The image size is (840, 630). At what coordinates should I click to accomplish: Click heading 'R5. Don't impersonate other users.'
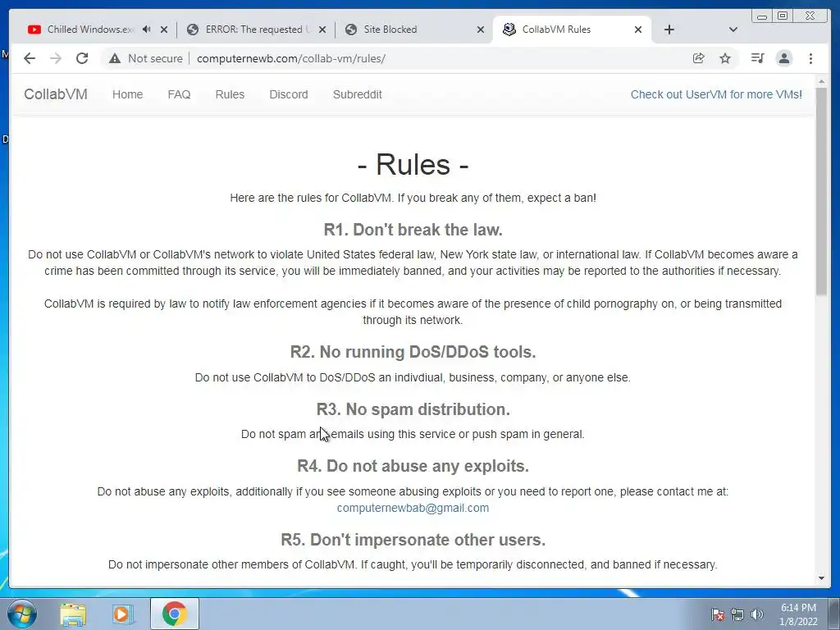[413, 540]
